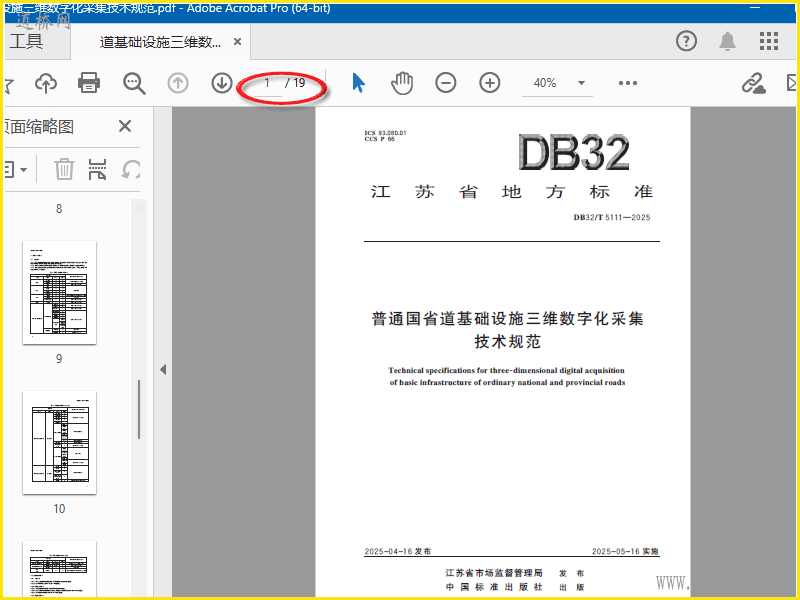
Task: Zoom in with the plus button
Action: pyautogui.click(x=490, y=83)
